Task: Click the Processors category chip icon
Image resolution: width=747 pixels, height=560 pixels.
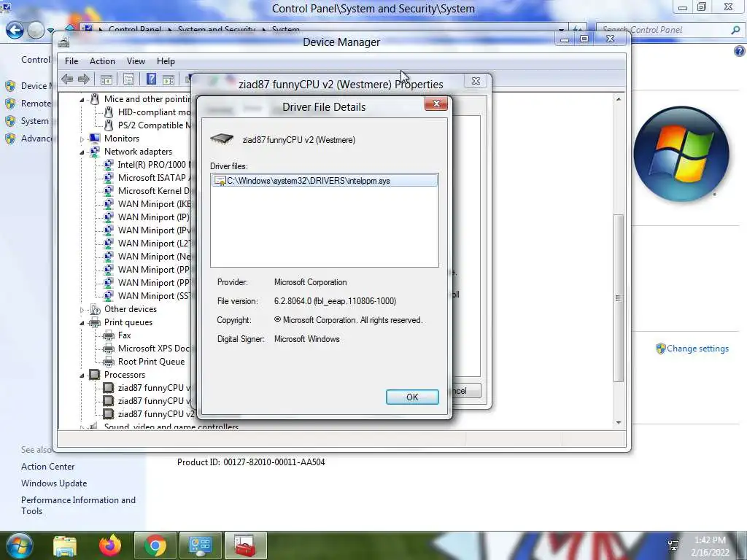Action: coord(95,375)
